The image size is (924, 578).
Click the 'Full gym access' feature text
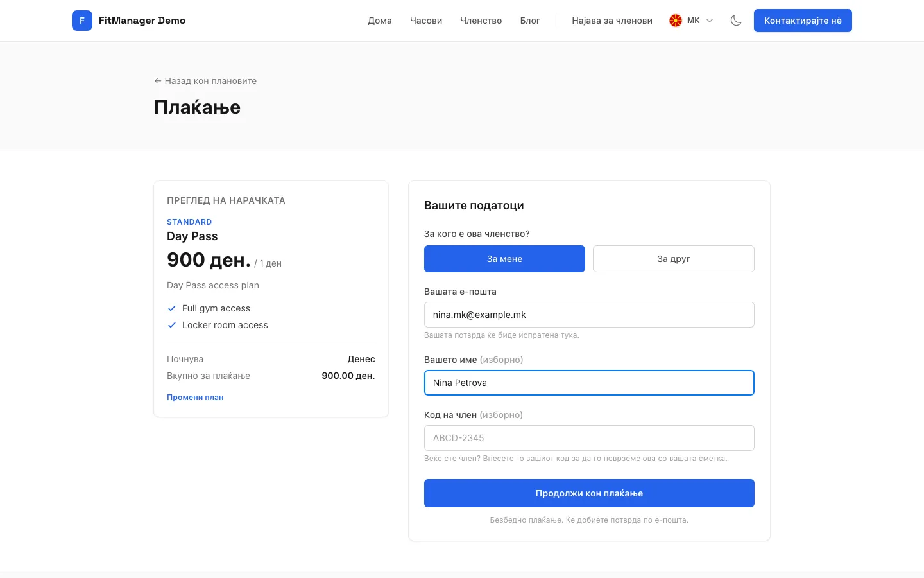pos(216,308)
